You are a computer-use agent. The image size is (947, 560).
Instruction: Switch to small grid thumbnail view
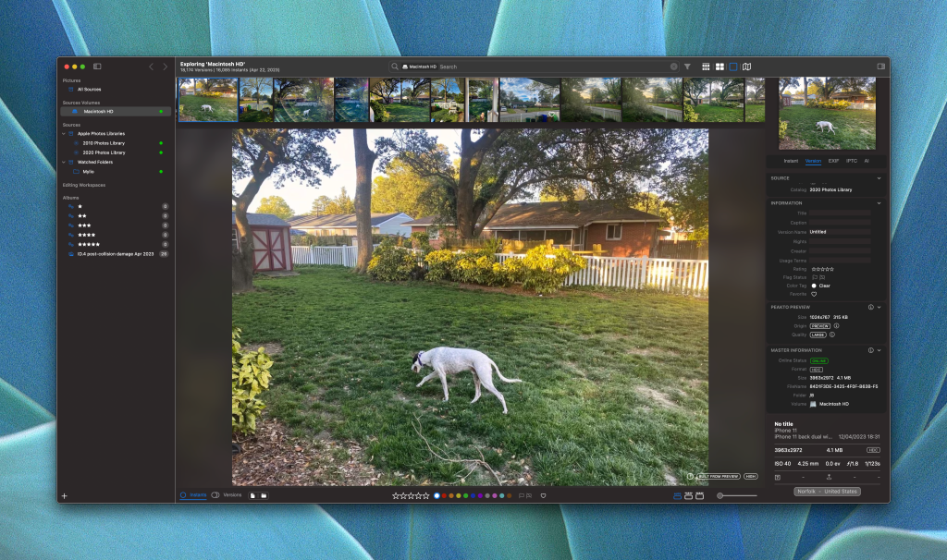[706, 67]
